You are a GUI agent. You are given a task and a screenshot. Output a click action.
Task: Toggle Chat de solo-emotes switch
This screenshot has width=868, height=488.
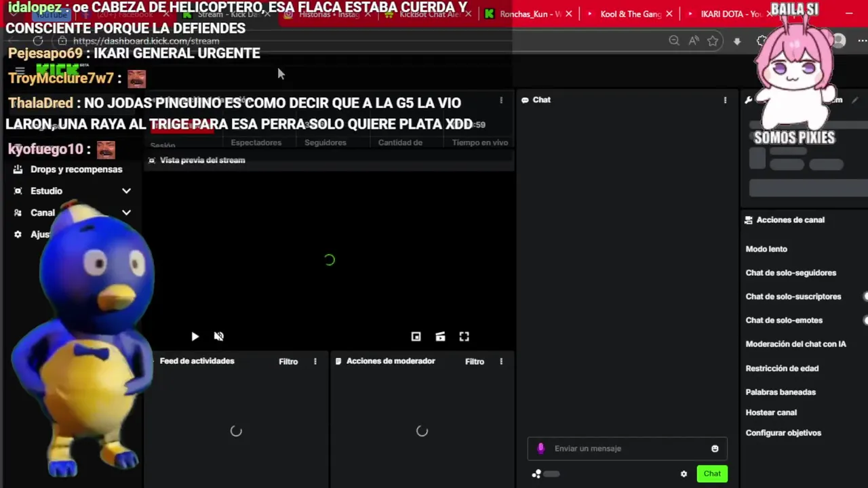tap(865, 320)
